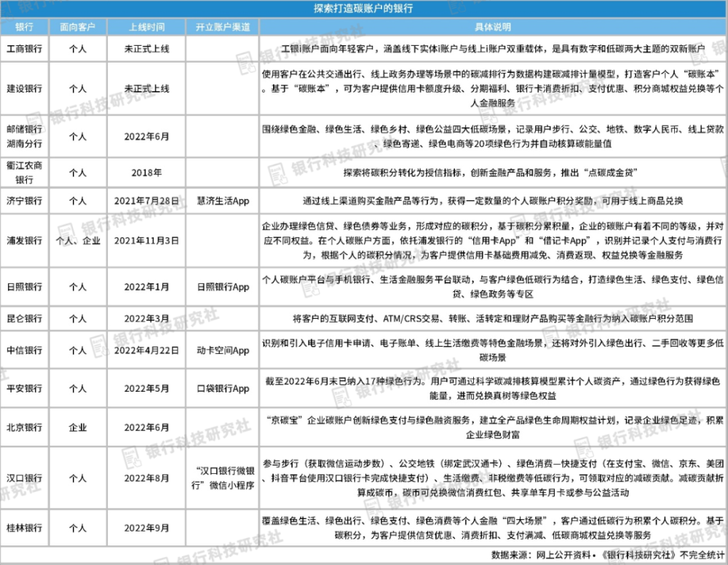This screenshot has width=728, height=565.
Task: Click the 衢江农商银行 cell
Action: point(24,173)
